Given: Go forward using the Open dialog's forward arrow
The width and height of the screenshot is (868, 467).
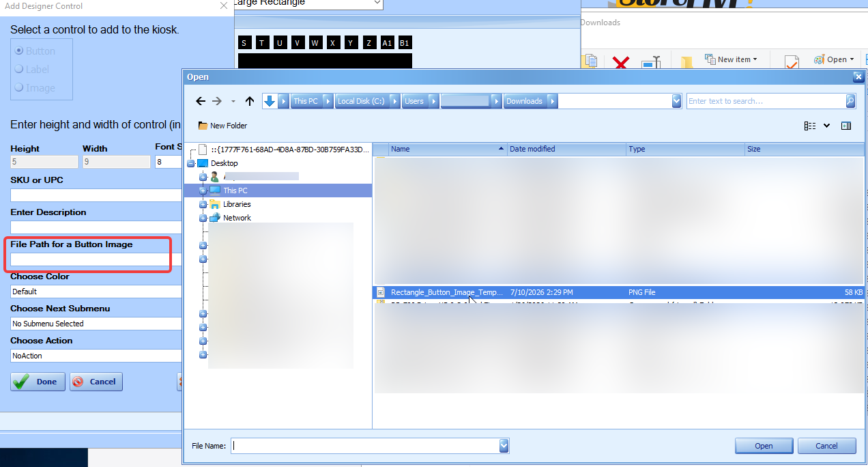Looking at the screenshot, I should 217,101.
